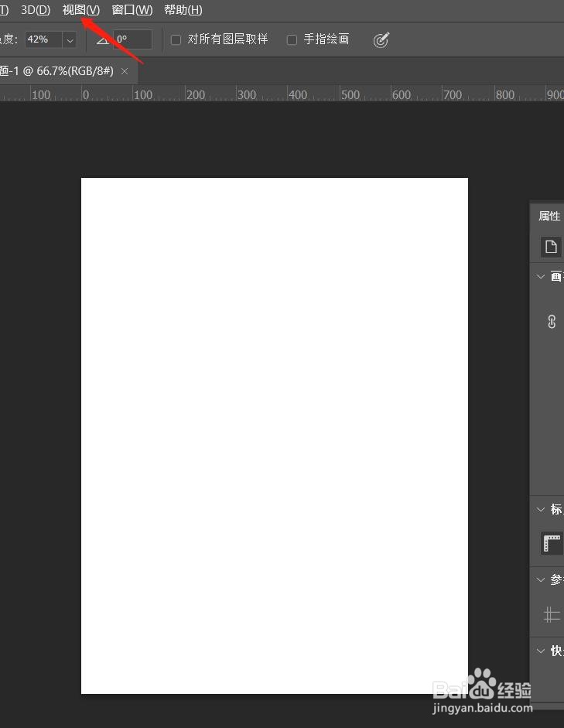This screenshot has height=728, width=564.
Task: Enable the 手指绘画 checkbox
Action: pyautogui.click(x=292, y=40)
